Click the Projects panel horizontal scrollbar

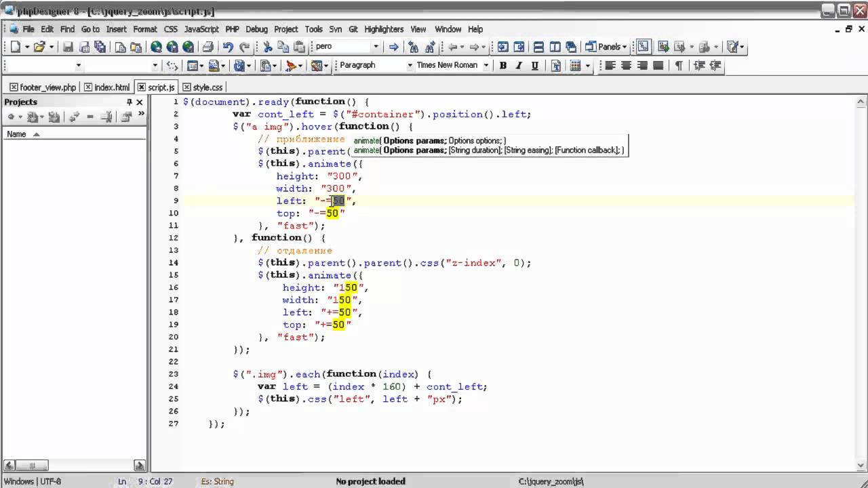click(75, 466)
